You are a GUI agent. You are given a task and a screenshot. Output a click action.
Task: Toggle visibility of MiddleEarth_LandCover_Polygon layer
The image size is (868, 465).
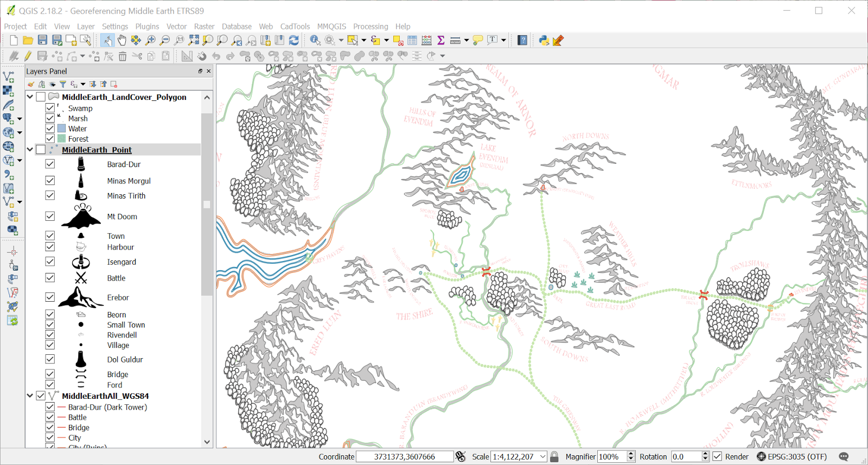click(41, 97)
